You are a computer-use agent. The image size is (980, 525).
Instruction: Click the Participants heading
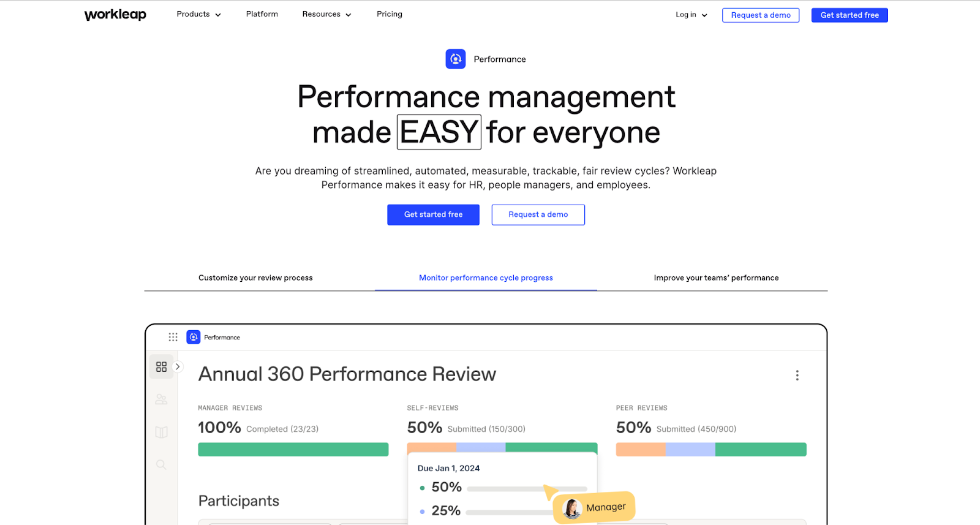tap(239, 501)
